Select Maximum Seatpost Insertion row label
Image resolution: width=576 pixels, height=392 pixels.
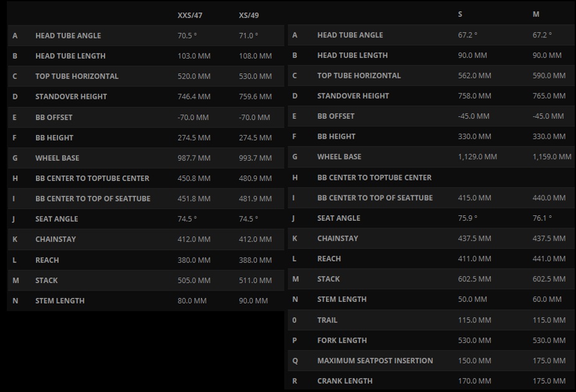tap(374, 361)
